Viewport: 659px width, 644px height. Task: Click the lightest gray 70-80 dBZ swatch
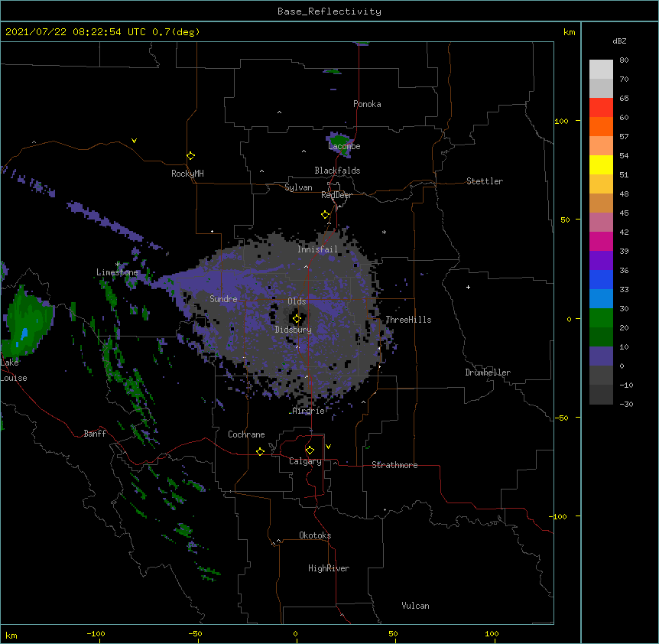click(x=601, y=70)
